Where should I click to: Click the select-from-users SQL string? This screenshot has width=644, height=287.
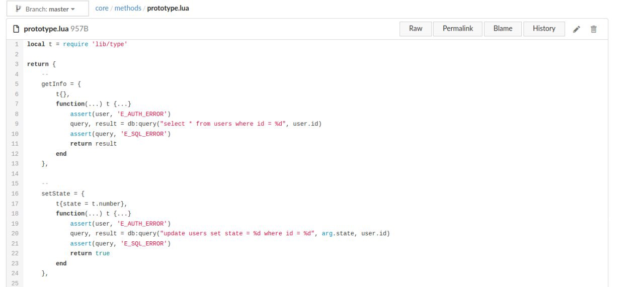[222, 124]
